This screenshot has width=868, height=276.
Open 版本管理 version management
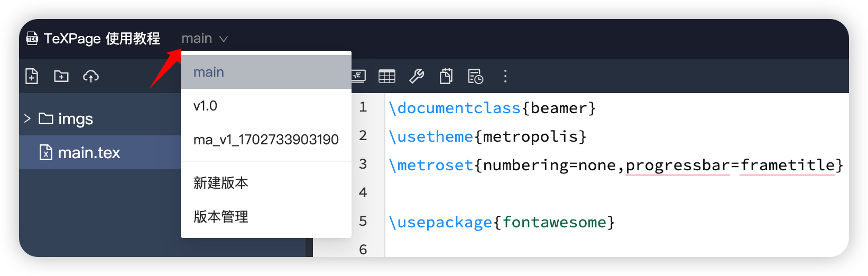pyautogui.click(x=221, y=217)
